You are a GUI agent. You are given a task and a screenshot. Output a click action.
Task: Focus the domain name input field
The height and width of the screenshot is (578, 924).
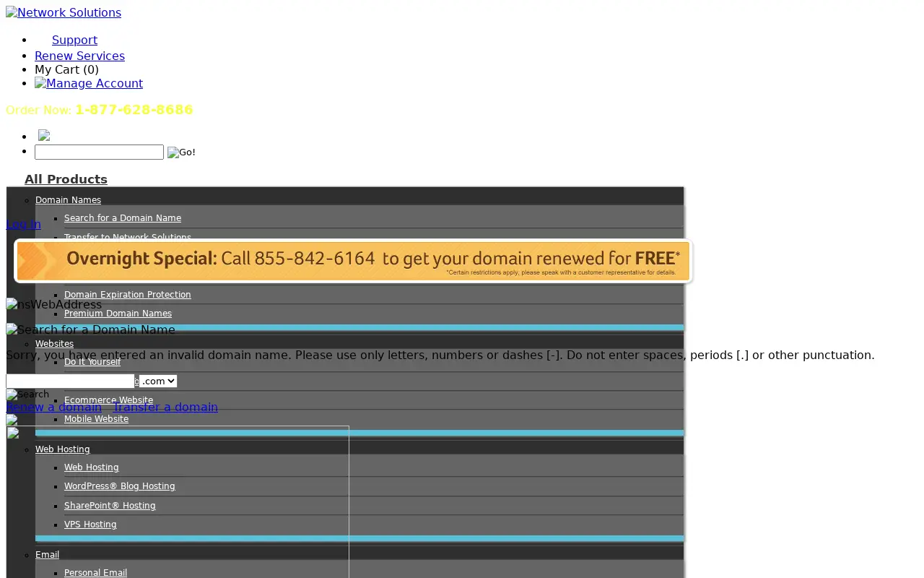tap(70, 381)
